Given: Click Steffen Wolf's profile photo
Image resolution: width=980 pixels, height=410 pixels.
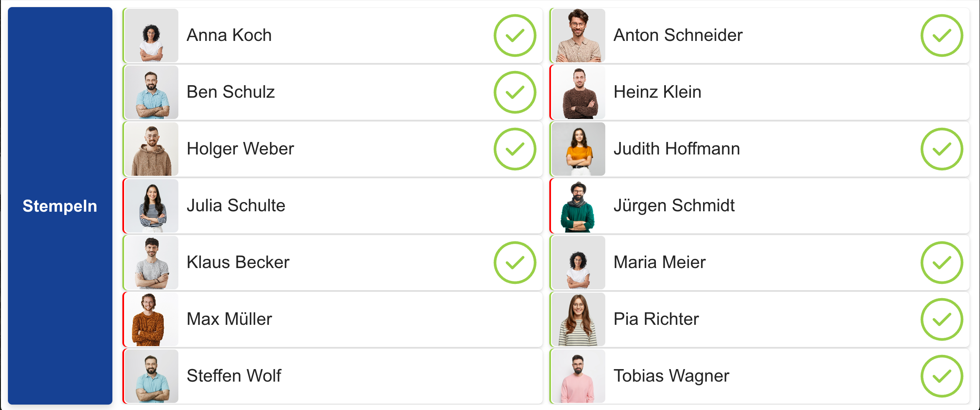Looking at the screenshot, I should (152, 376).
